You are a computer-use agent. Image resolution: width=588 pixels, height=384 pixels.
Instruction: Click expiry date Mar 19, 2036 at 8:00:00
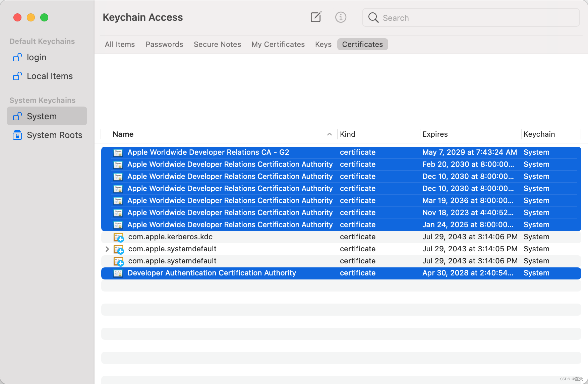click(x=468, y=200)
